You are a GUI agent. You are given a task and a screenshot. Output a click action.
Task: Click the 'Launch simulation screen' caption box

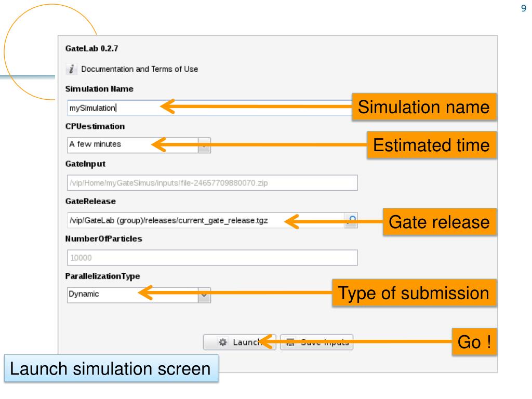coord(111,369)
